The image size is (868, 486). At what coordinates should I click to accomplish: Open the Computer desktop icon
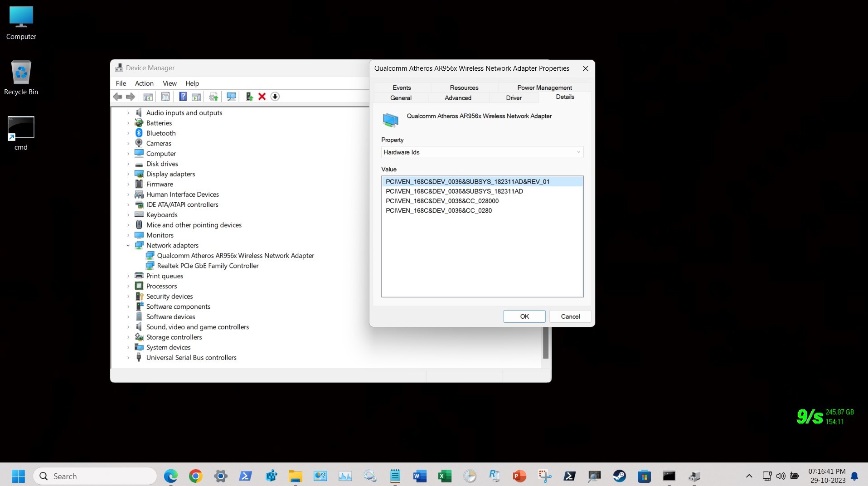[x=21, y=23]
